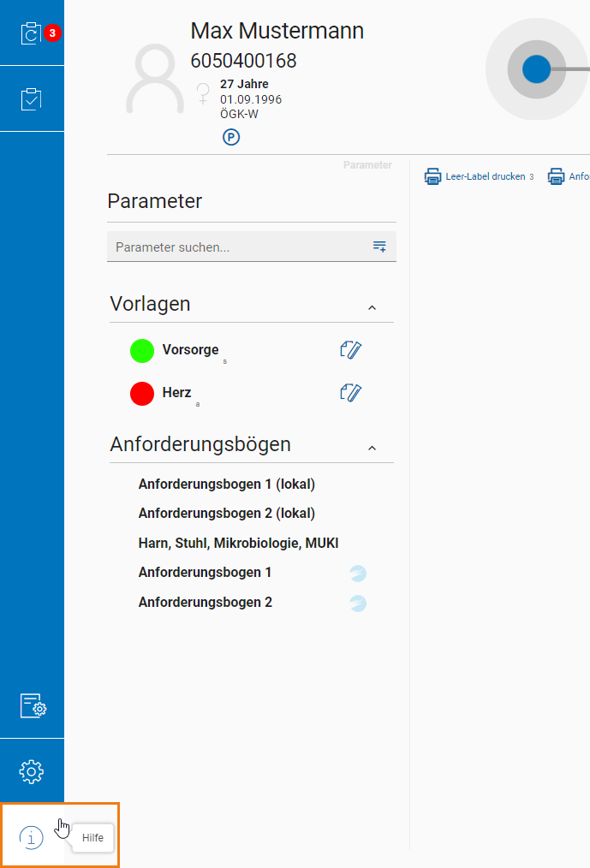The height and width of the screenshot is (868, 590).
Task: Collapse the Anforderungsbögen section
Action: click(x=372, y=448)
